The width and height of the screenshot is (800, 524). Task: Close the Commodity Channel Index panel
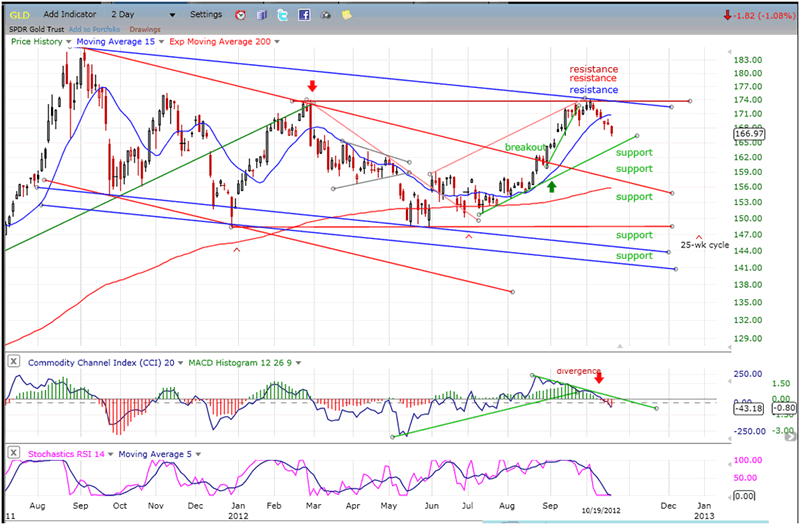[13, 360]
